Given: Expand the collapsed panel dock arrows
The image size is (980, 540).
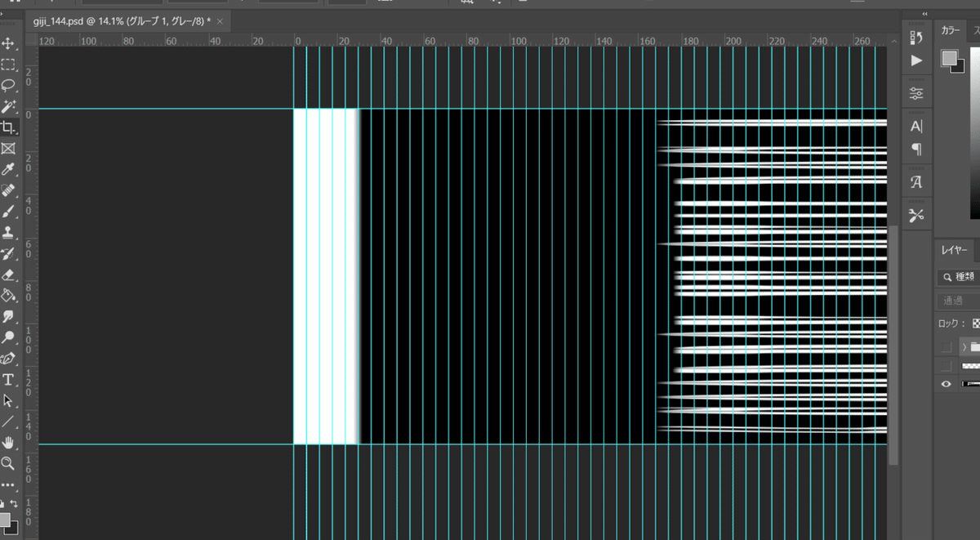Looking at the screenshot, I should tap(924, 14).
